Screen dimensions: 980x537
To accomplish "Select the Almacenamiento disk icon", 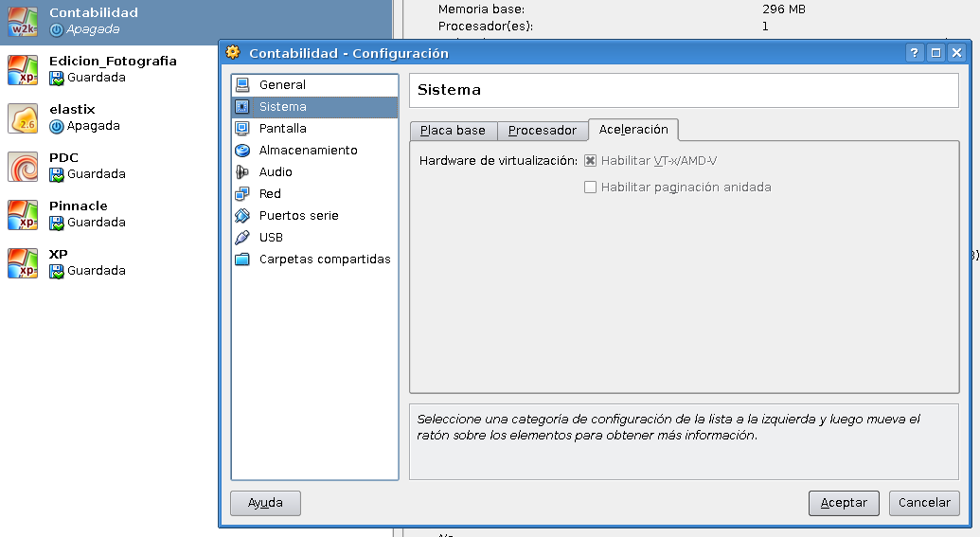I will pos(242,150).
